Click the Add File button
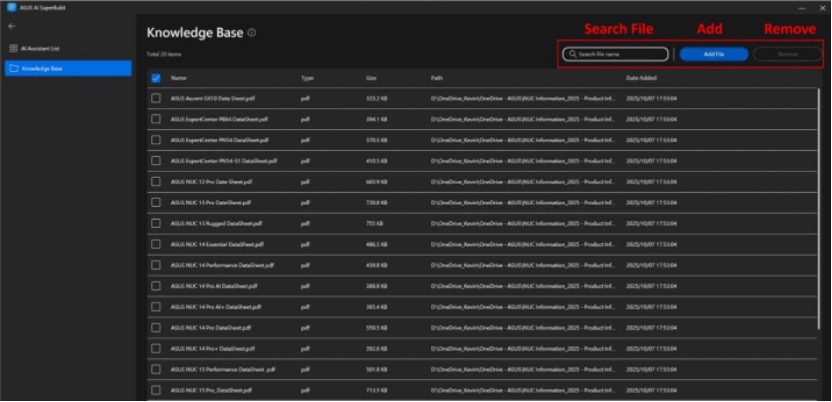The image size is (832, 402). pos(714,54)
